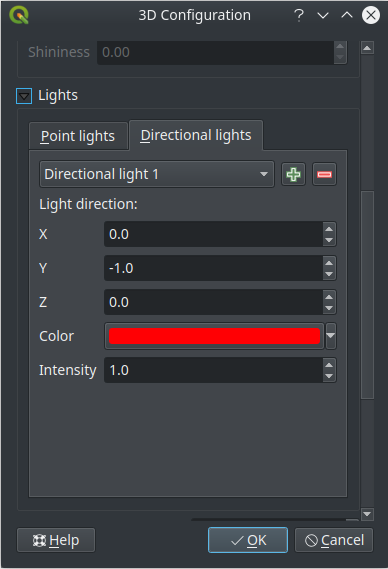
Task: Select the Directional lights tab
Action: [196, 135]
